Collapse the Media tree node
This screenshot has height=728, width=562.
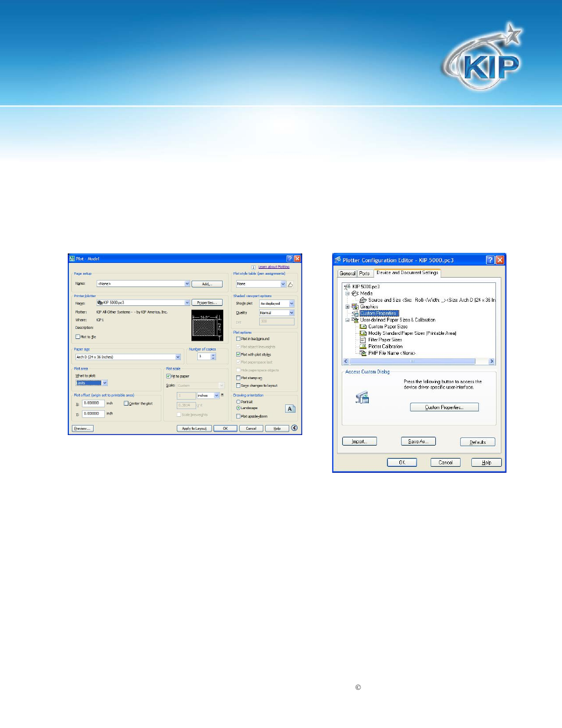(x=348, y=293)
